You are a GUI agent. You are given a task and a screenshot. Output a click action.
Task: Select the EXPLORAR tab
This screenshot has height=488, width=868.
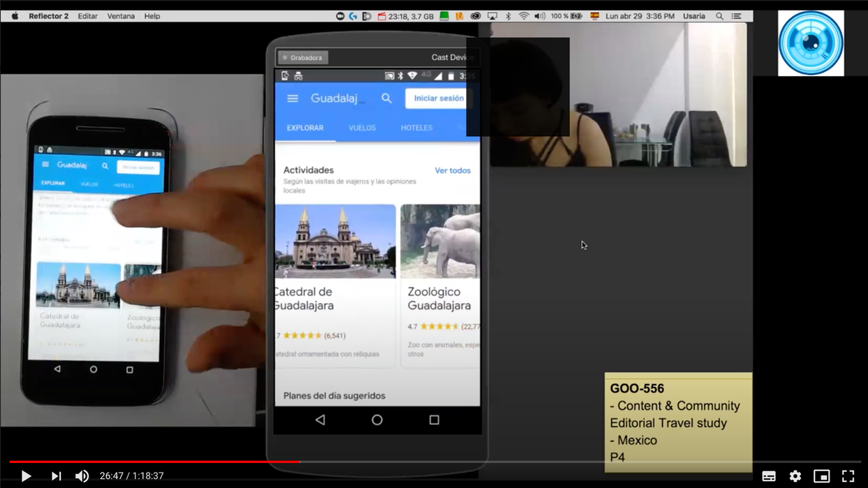[305, 128]
